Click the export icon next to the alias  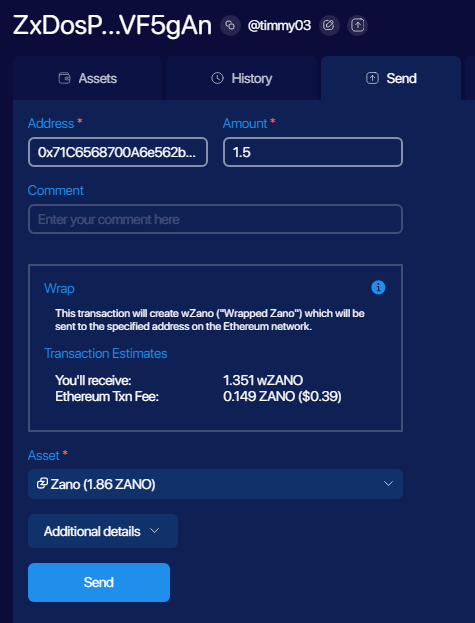click(x=357, y=25)
